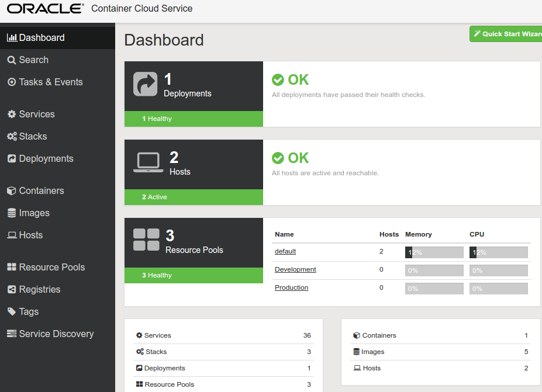Open Images in the sidebar menu

click(x=57, y=213)
